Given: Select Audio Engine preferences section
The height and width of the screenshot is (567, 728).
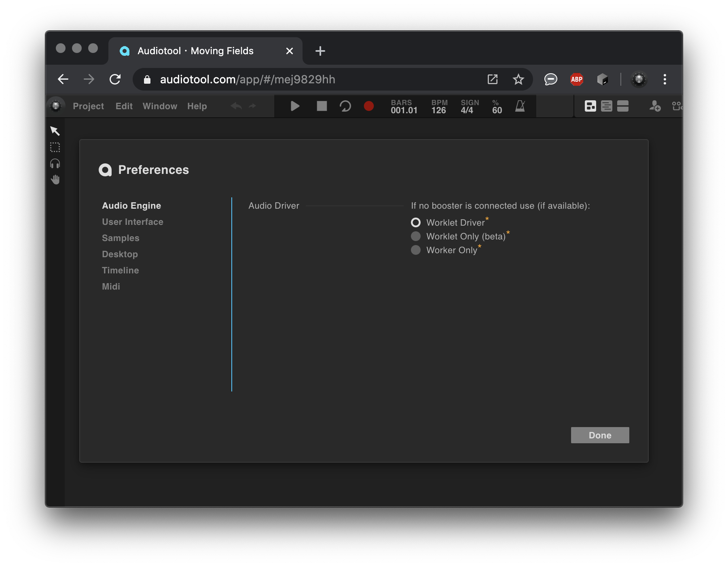Looking at the screenshot, I should point(131,205).
